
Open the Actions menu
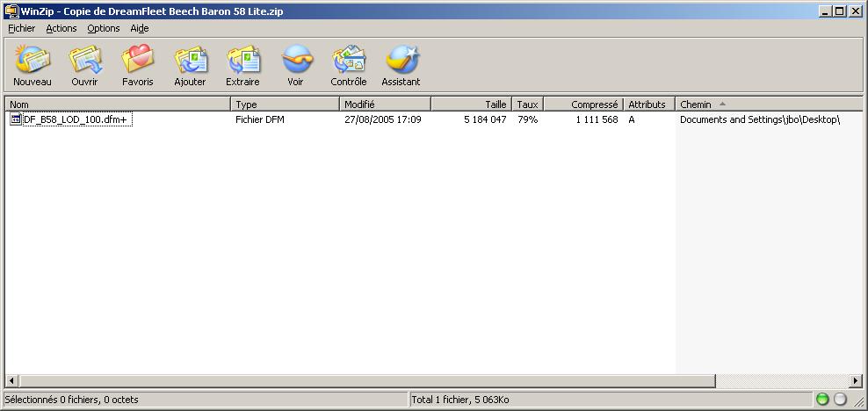[61, 28]
